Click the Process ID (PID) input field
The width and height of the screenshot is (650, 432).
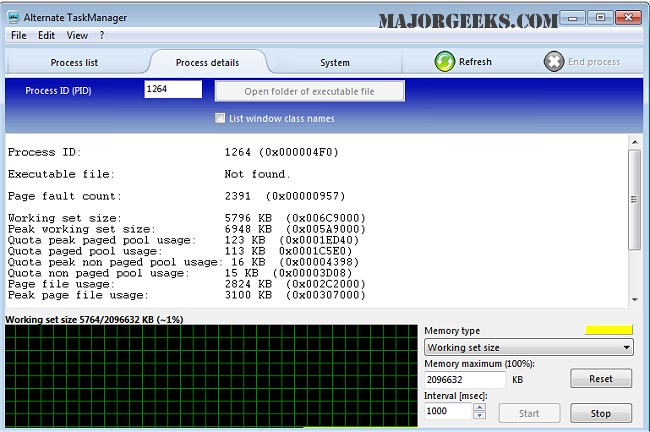click(173, 89)
